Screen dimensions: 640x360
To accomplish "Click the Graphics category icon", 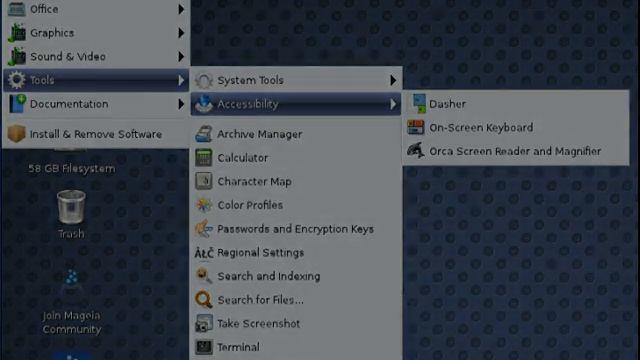I will tap(17, 33).
